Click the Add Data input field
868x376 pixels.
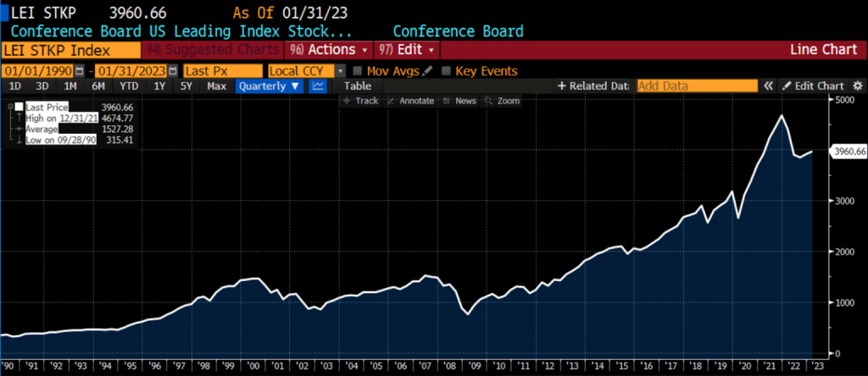pos(696,86)
